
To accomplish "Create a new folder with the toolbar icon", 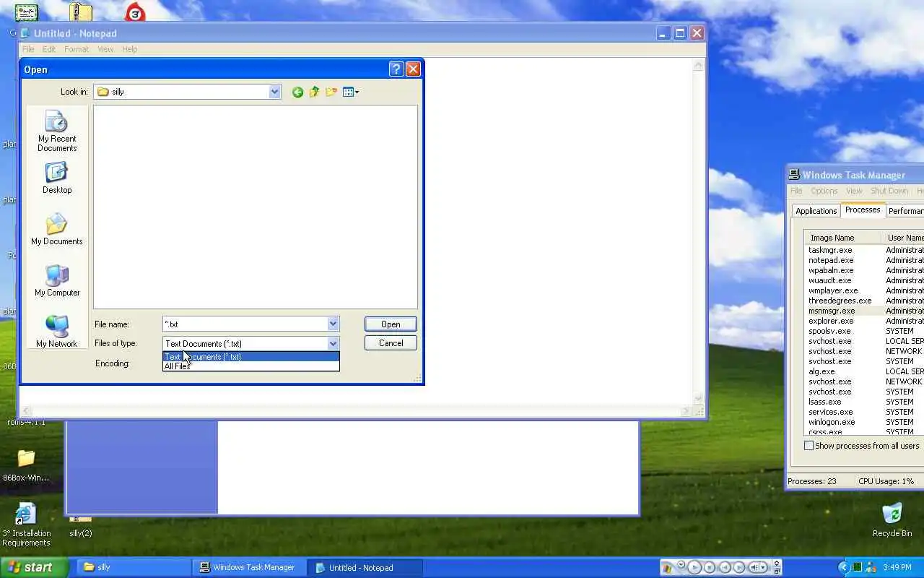I will coord(331,92).
